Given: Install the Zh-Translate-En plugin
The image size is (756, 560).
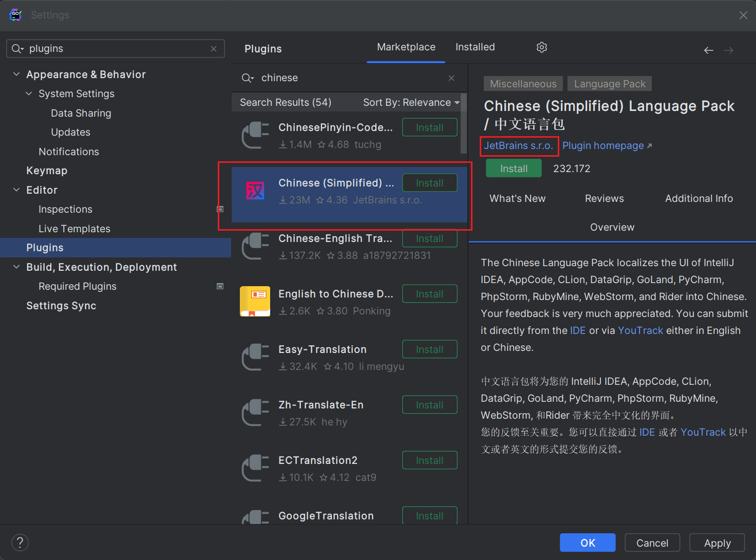Looking at the screenshot, I should [430, 405].
